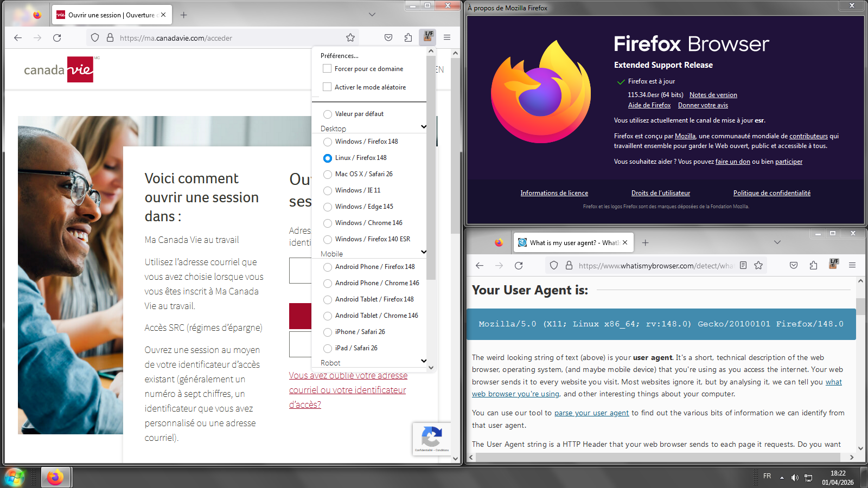Open Informations de licence link
This screenshot has width=868, height=488.
tap(554, 193)
